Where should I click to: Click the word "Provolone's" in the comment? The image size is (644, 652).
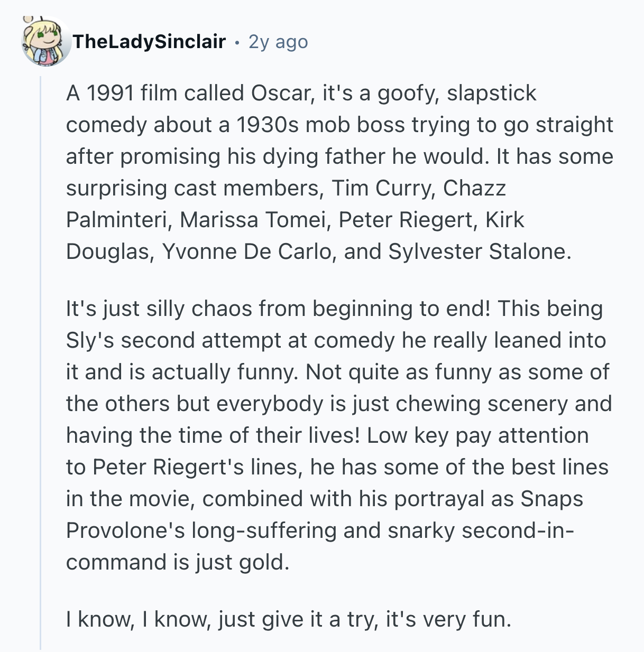coord(125,530)
